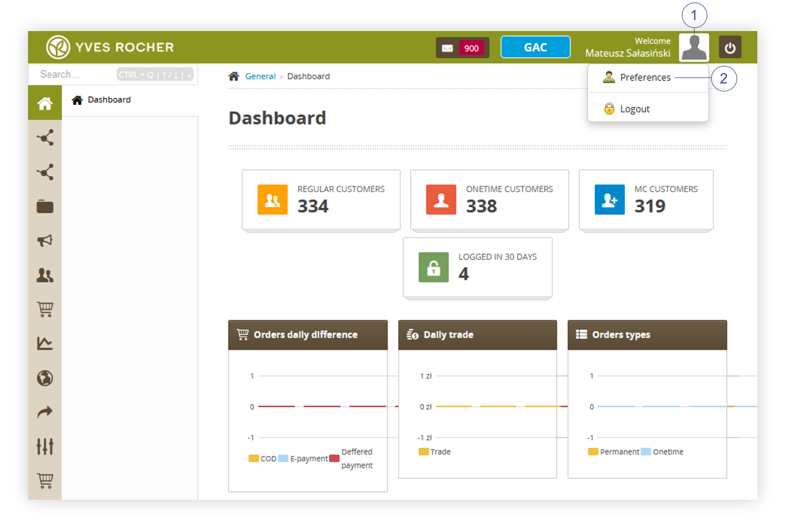The image size is (789, 532).
Task: Toggle the COD legend entry
Action: [263, 458]
